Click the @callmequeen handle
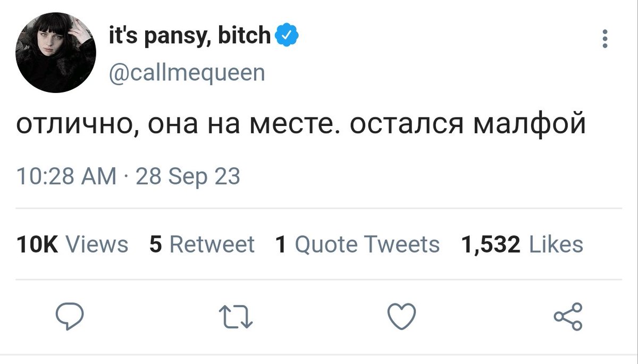 click(x=186, y=73)
